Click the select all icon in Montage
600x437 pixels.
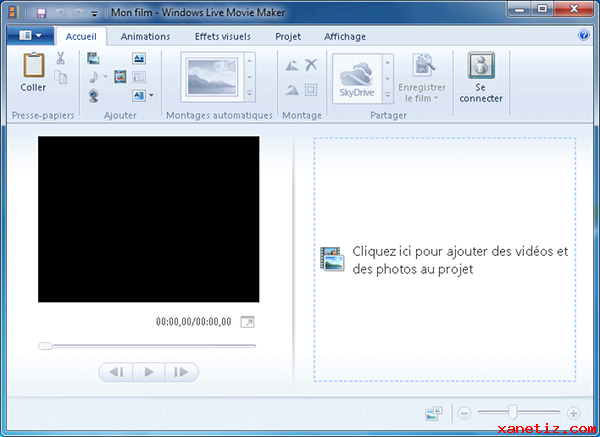tap(311, 90)
